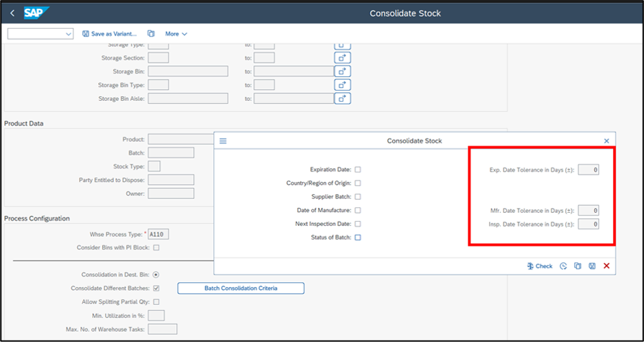Cancel the dialog with the red X
Screen dimensions: 644x342
607,266
